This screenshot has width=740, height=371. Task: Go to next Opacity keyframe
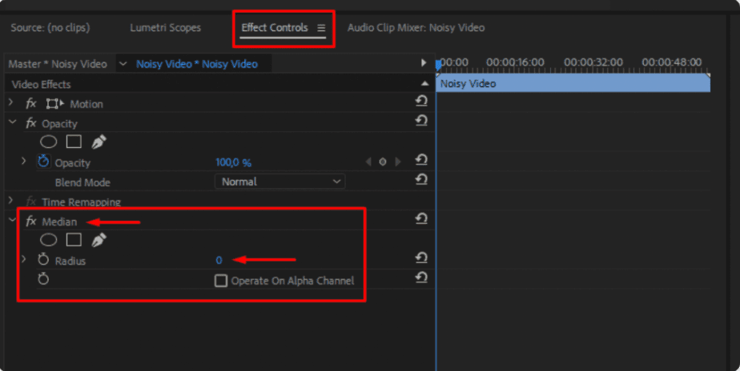(x=397, y=162)
